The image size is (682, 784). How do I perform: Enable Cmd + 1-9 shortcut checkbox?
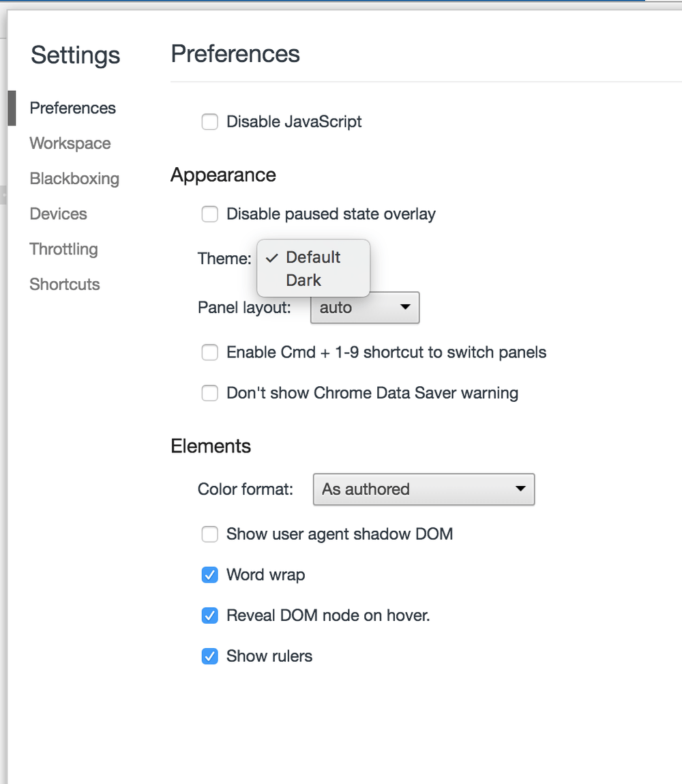click(x=210, y=353)
